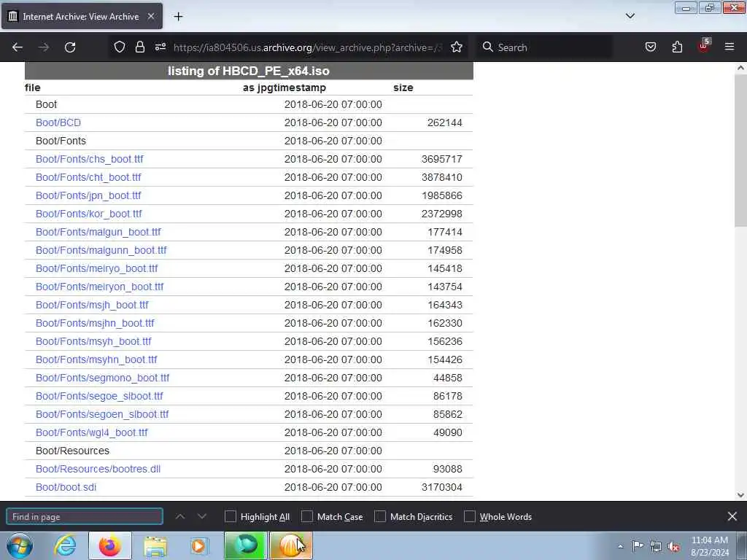Click in the Find in page field

pos(85,517)
